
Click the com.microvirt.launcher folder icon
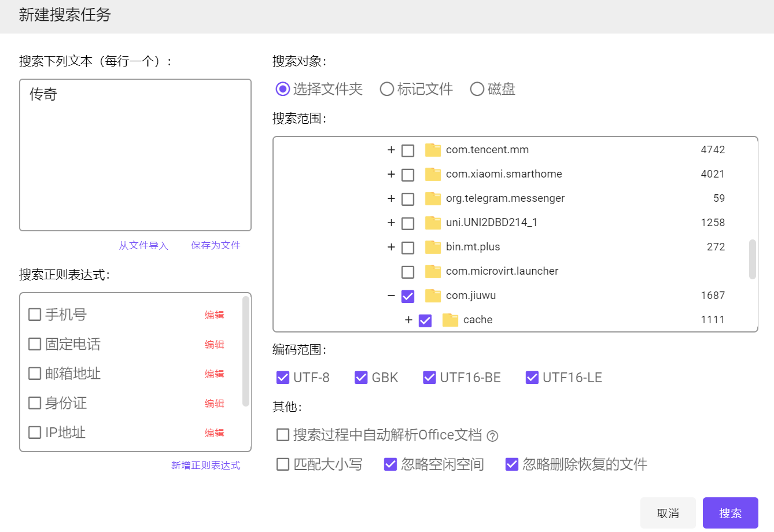433,271
